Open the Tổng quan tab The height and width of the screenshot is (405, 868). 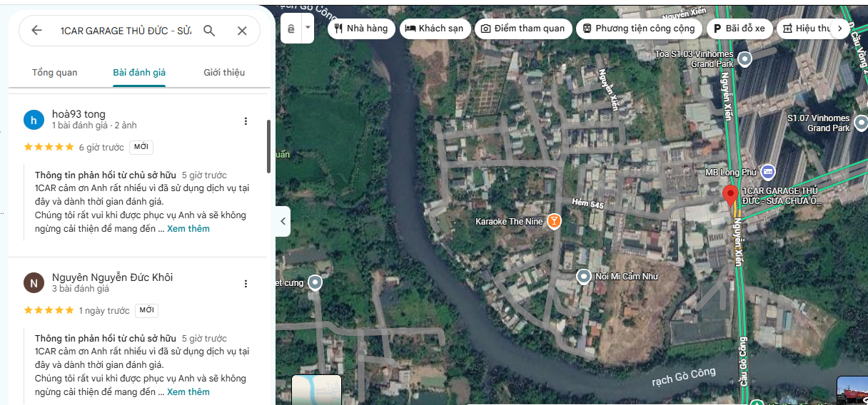click(x=55, y=73)
